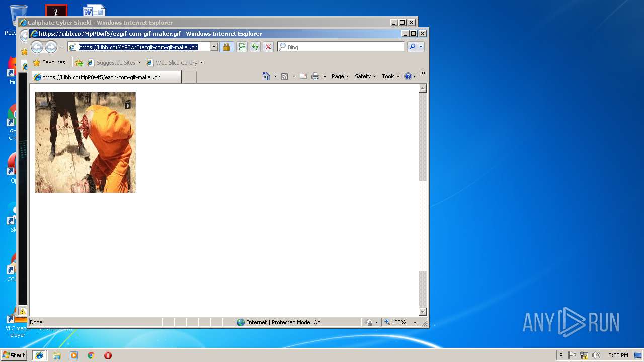Expand the Home button dropdown arrow
This screenshot has height=362, width=644.
click(275, 77)
